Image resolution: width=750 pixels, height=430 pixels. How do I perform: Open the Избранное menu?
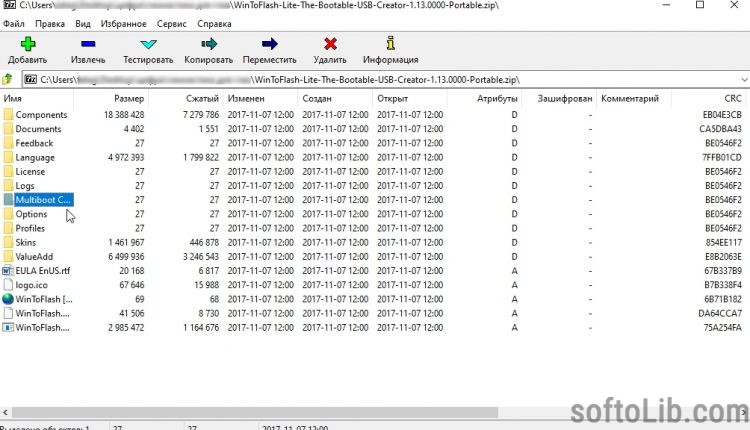click(x=123, y=23)
